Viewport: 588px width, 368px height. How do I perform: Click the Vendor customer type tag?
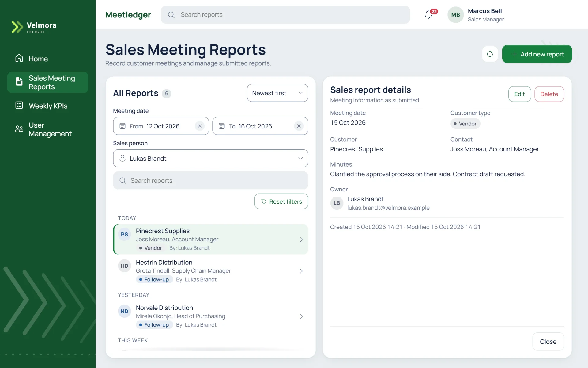pyautogui.click(x=465, y=124)
